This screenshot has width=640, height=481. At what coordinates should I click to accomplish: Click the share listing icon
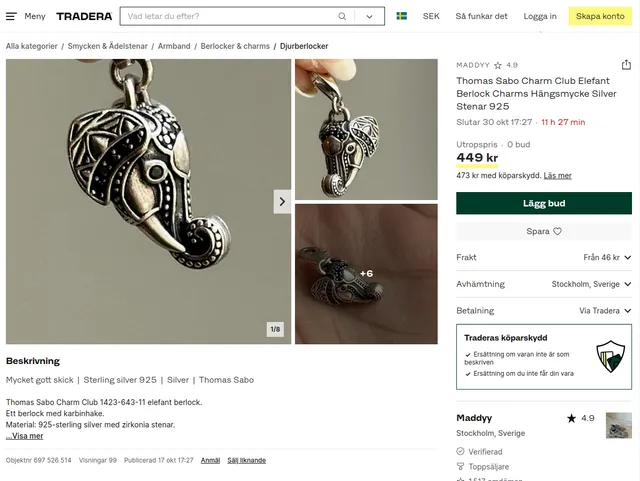pos(626,65)
